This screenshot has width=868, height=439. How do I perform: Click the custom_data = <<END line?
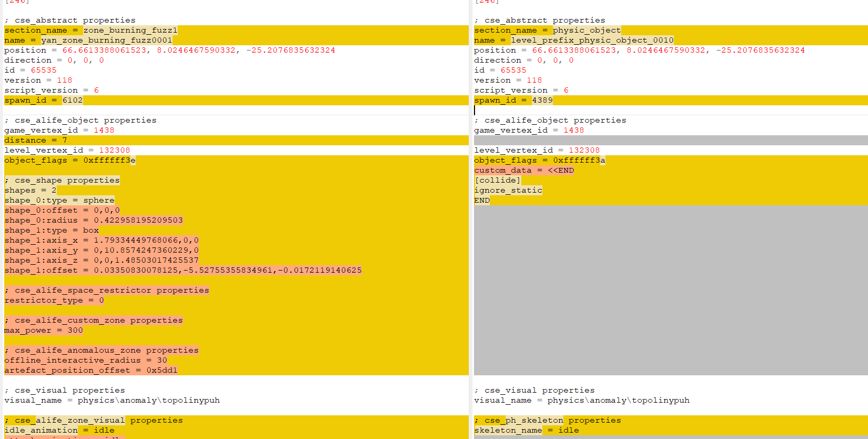(524, 170)
